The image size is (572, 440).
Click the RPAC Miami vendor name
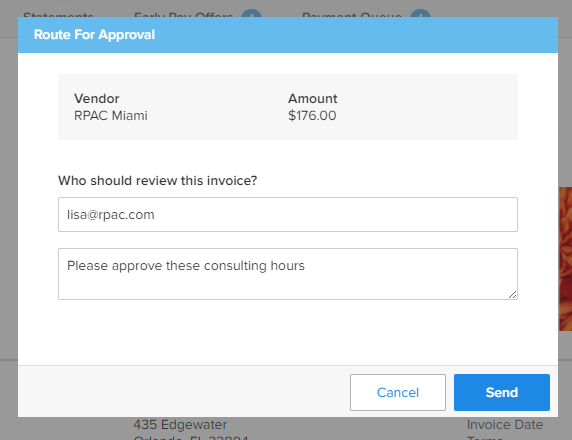tap(111, 116)
